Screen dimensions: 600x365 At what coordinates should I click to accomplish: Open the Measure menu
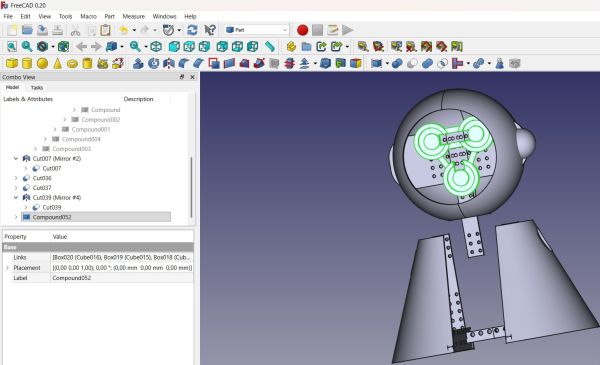click(134, 16)
